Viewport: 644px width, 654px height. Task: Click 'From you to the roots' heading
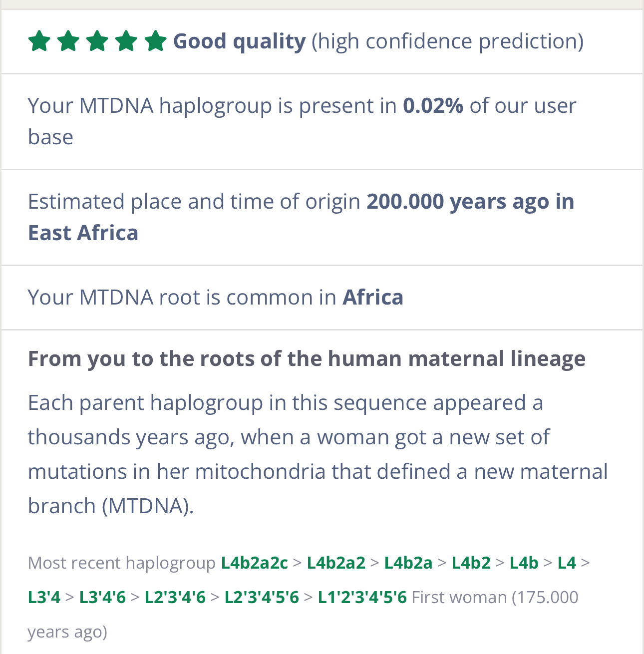tap(307, 359)
